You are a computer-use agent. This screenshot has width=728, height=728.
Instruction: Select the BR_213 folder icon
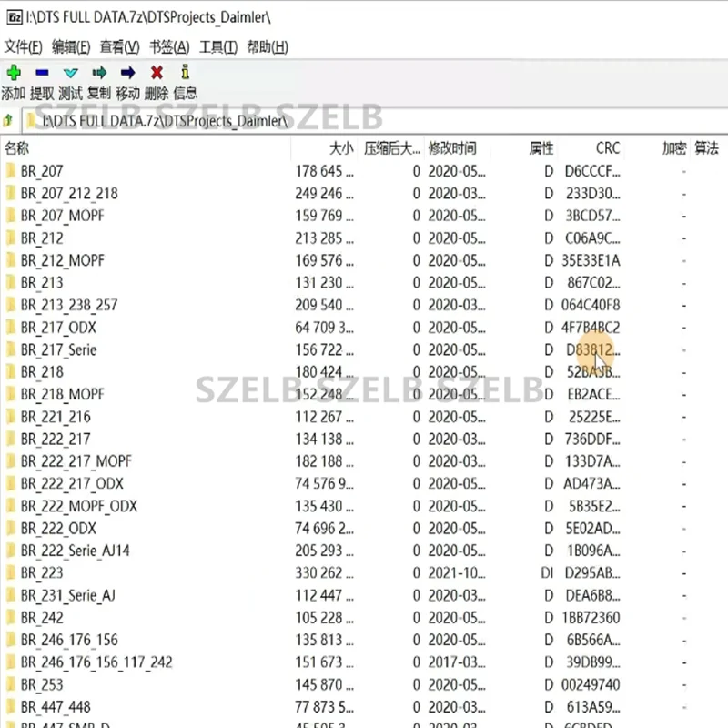(x=10, y=283)
